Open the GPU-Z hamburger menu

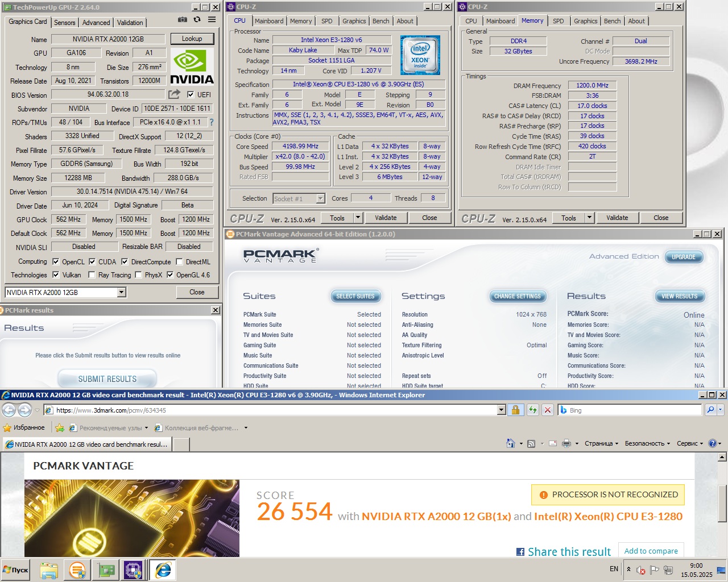pos(212,19)
